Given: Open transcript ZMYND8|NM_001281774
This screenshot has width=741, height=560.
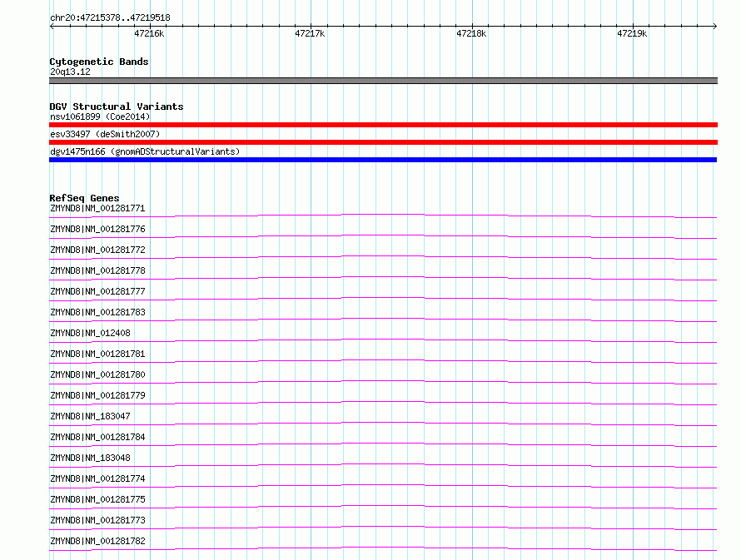Looking at the screenshot, I should click(97, 478).
